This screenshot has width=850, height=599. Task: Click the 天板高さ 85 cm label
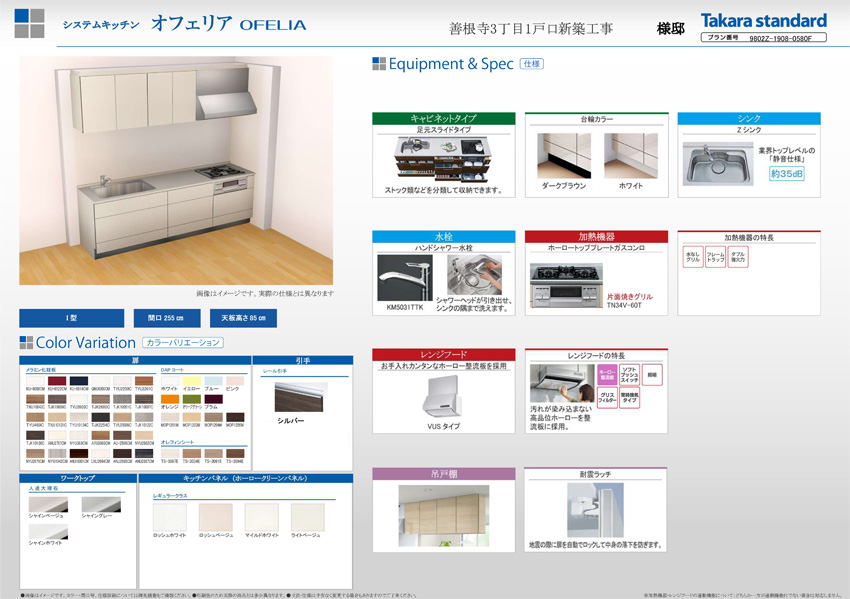coord(243,318)
